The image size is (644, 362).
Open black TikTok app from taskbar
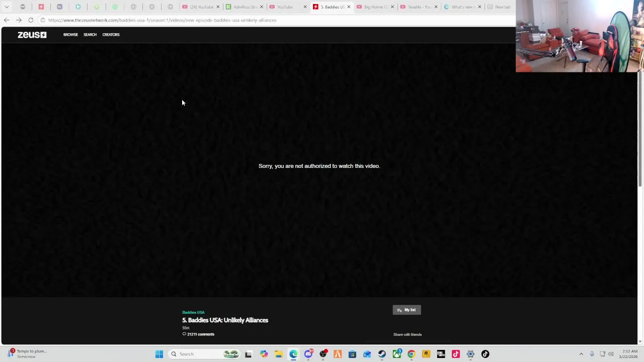(486, 354)
